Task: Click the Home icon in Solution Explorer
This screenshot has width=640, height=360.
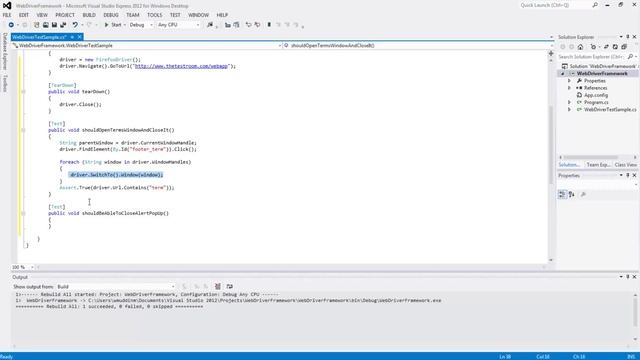Action: (580, 47)
